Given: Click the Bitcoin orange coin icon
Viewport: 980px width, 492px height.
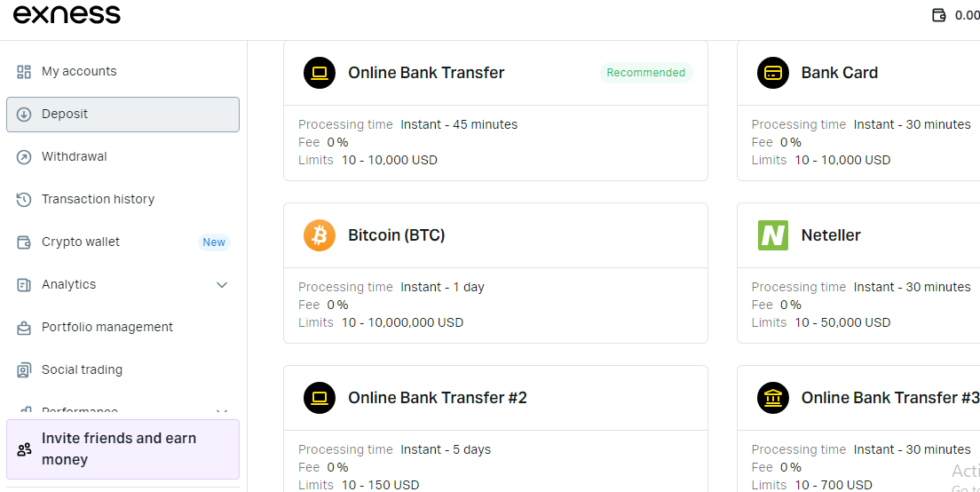Looking at the screenshot, I should (320, 235).
